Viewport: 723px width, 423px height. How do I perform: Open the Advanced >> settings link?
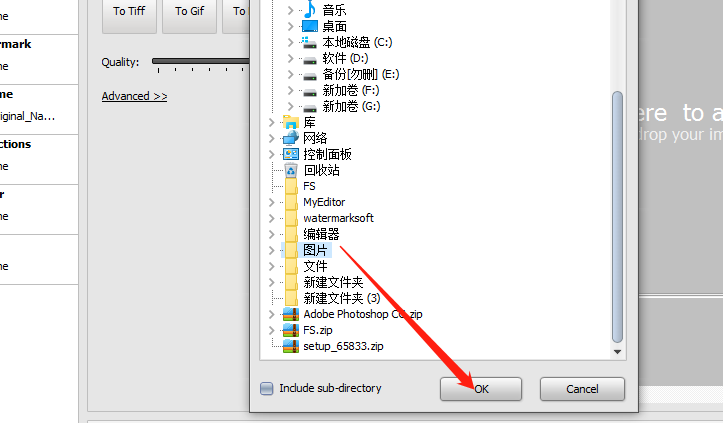coord(134,96)
